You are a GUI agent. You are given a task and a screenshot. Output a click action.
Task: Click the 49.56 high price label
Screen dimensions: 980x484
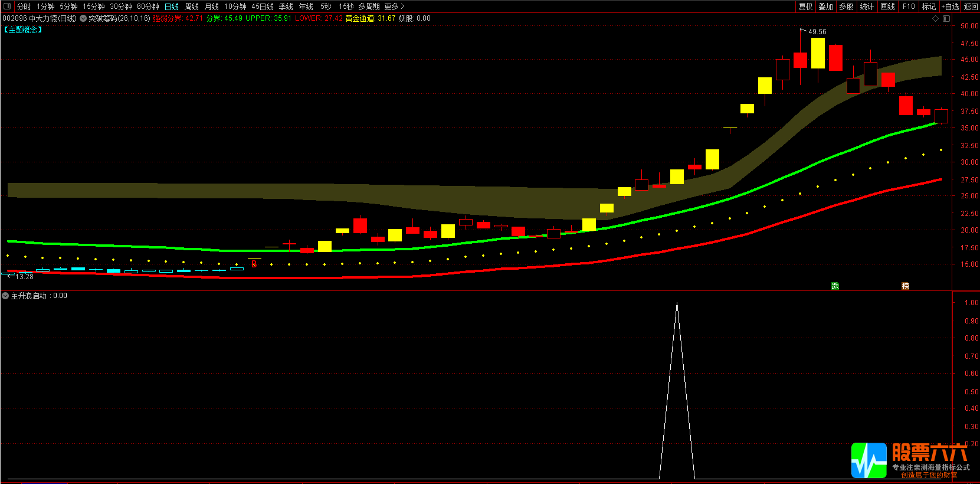pos(817,32)
